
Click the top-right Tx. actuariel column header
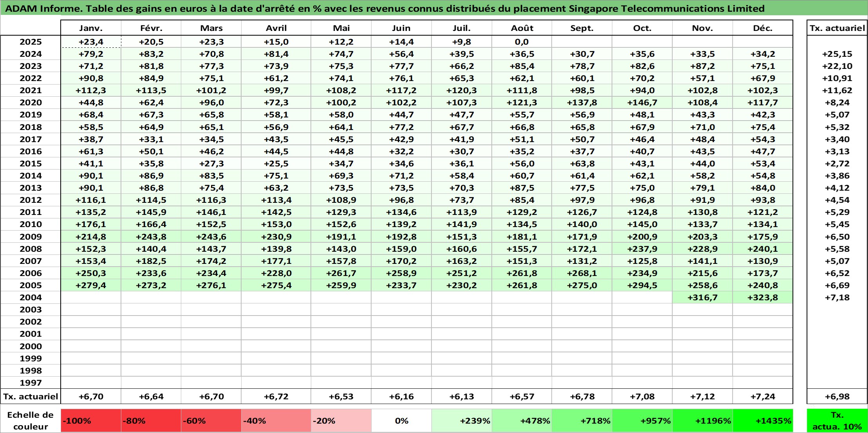point(837,28)
